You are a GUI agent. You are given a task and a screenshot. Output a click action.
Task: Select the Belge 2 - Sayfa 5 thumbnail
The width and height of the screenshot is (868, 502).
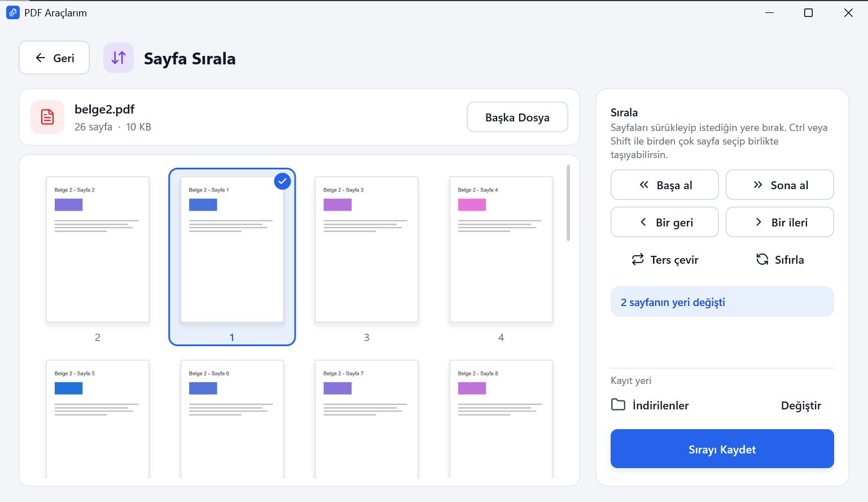pyautogui.click(x=98, y=419)
